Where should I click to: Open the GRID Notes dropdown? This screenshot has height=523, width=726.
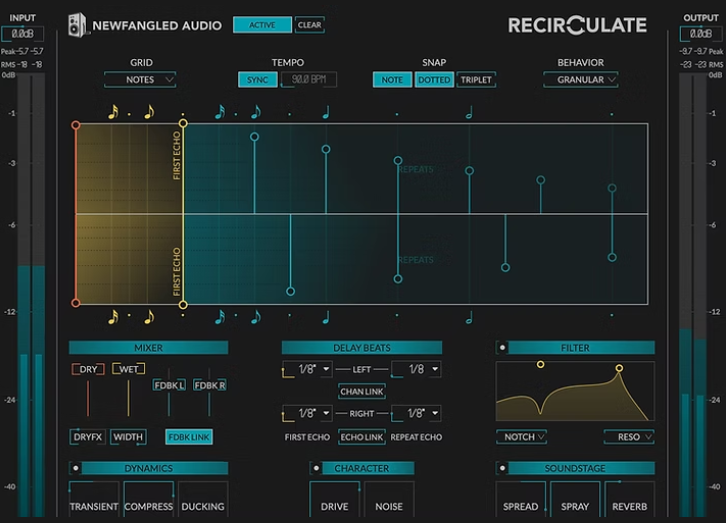pos(140,80)
